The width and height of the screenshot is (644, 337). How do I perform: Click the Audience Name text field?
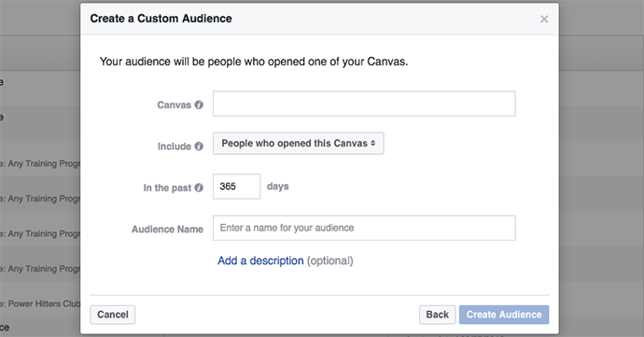[364, 228]
